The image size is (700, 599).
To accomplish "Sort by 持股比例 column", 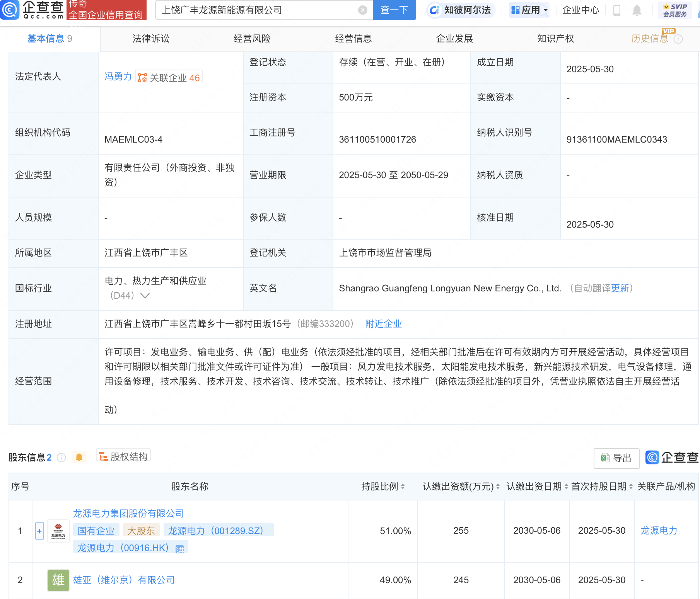I will tap(403, 487).
